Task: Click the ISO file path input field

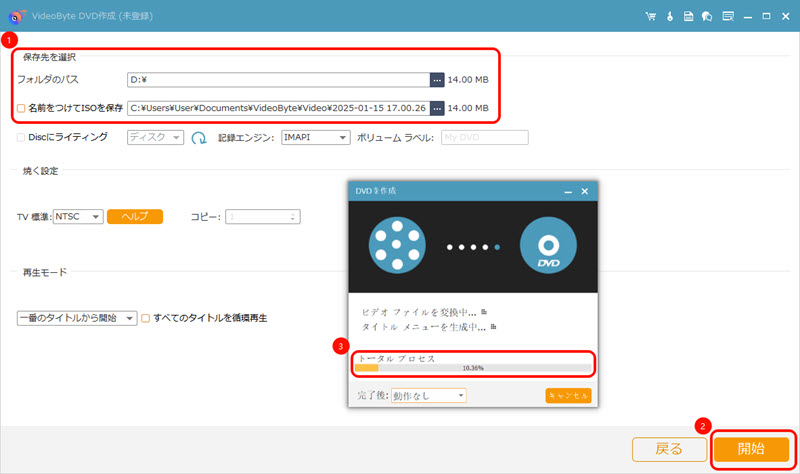Action: click(279, 108)
